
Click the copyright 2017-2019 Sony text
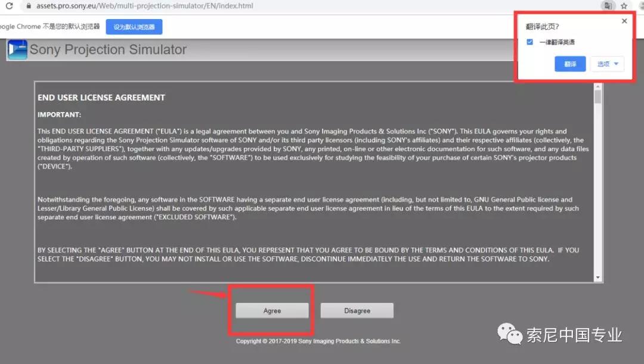318,341
